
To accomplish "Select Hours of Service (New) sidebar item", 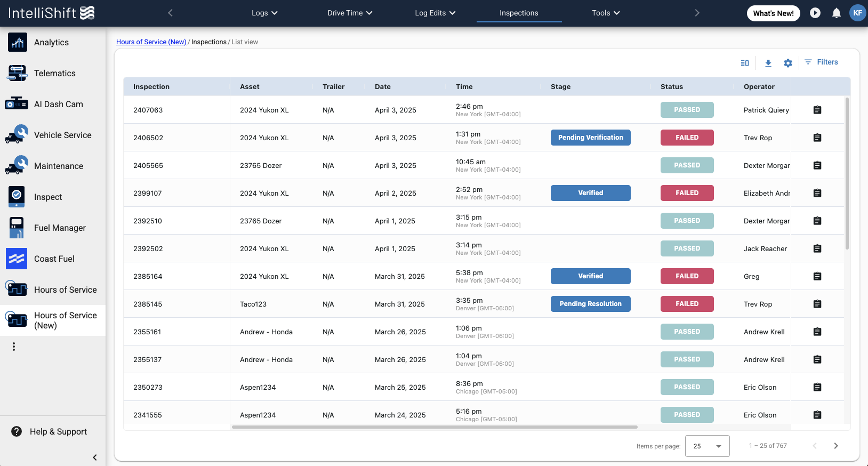I will tap(53, 320).
